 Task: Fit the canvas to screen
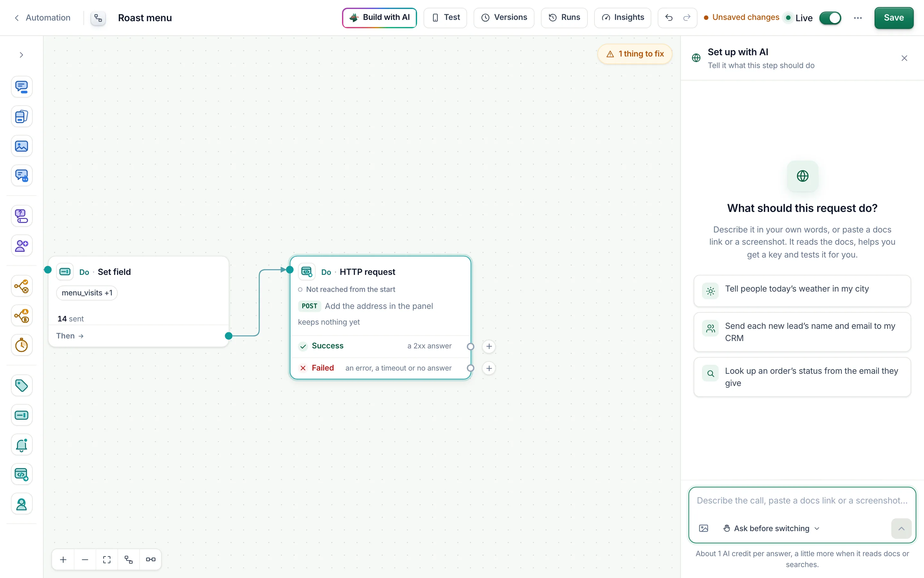(107, 560)
